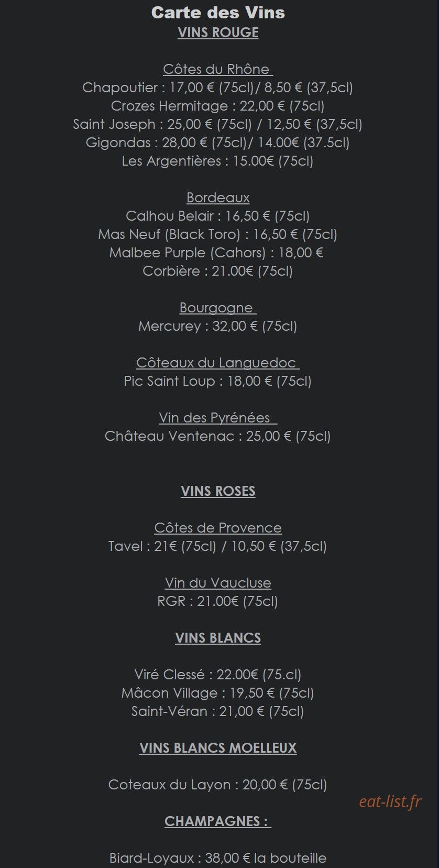The width and height of the screenshot is (439, 868).
Task: Click the Saint Joseph wine entry
Action: pos(218,124)
